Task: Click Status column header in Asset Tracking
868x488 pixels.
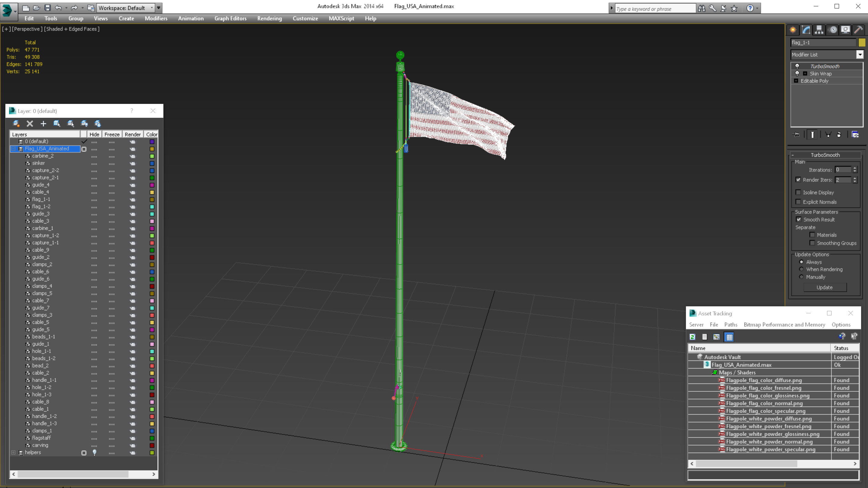Action: (845, 348)
